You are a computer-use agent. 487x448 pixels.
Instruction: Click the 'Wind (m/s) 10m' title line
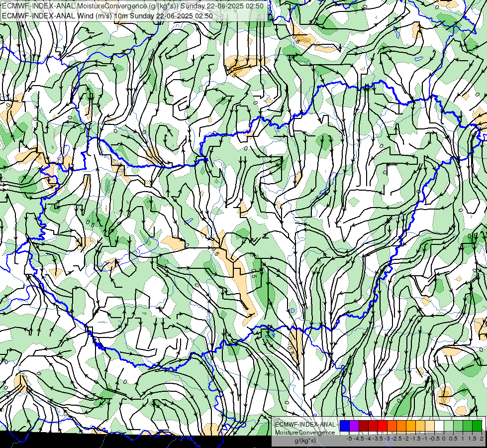tap(107, 16)
